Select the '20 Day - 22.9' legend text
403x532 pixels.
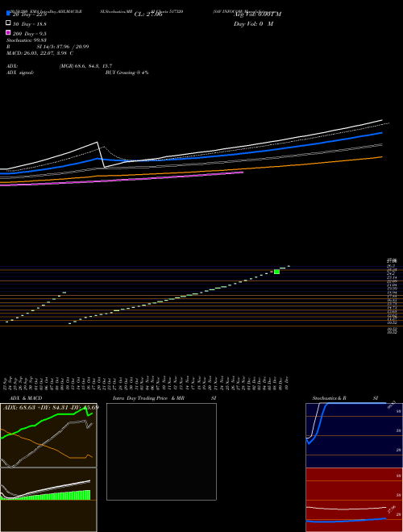click(30, 15)
